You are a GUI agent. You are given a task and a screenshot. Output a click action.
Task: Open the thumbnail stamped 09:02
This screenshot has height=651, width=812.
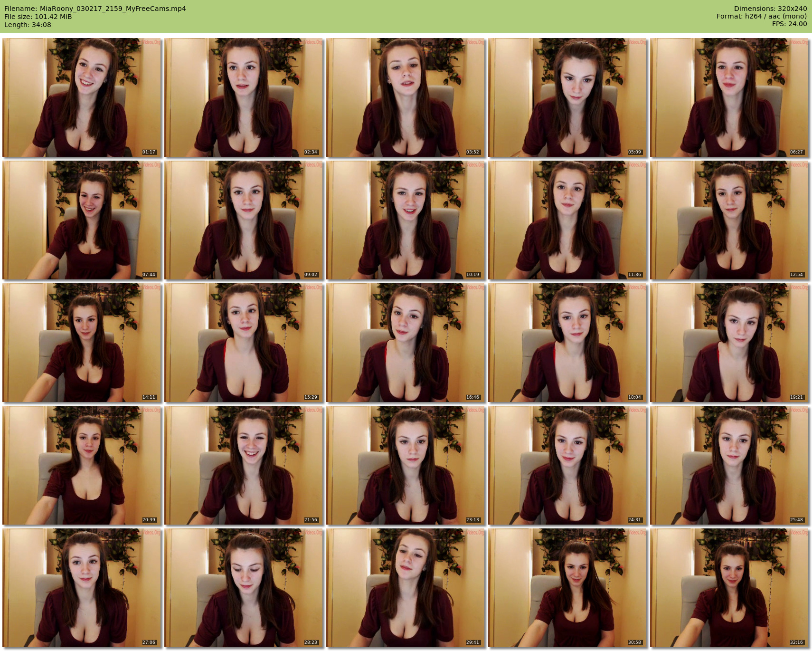click(244, 220)
